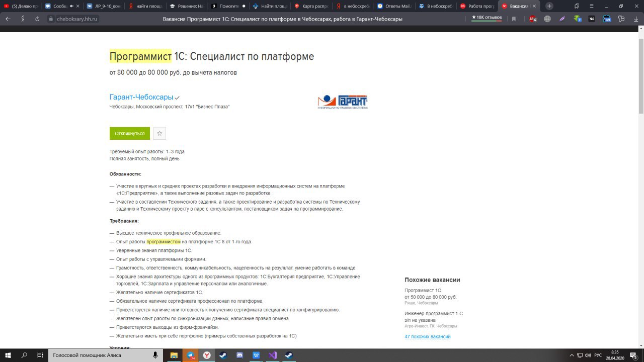Reload the page with refresh icon
The width and height of the screenshot is (644, 362).
[x=37, y=19]
